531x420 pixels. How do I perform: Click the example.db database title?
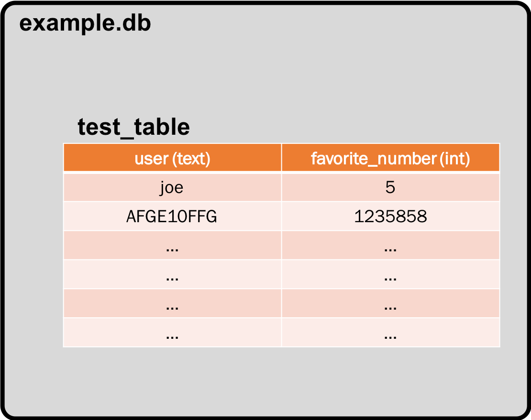click(85, 23)
